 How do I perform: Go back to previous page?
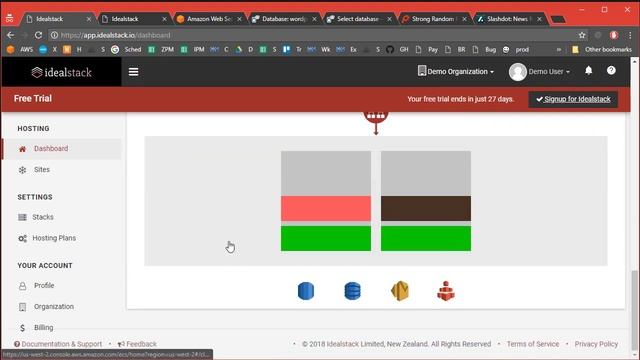(x=11, y=35)
